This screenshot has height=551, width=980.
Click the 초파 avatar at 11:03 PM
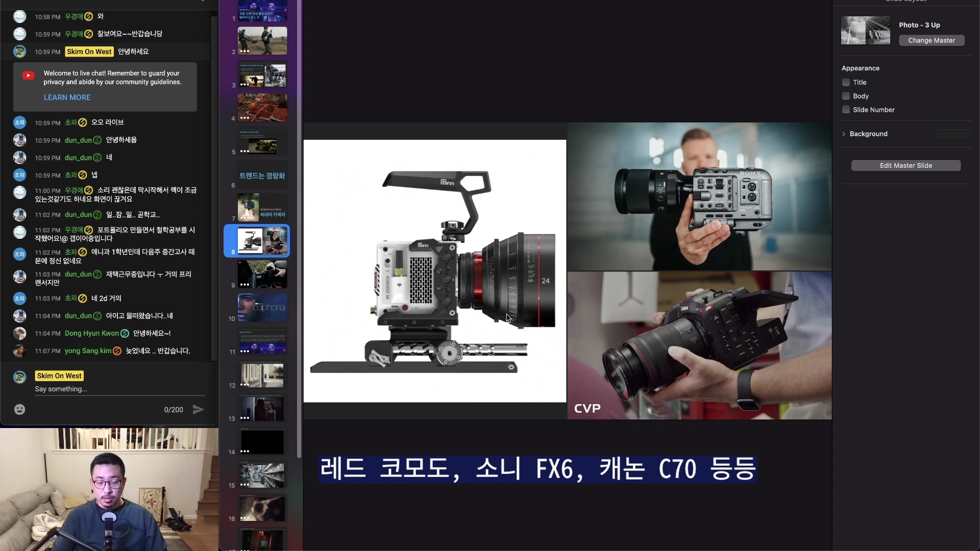tap(19, 298)
